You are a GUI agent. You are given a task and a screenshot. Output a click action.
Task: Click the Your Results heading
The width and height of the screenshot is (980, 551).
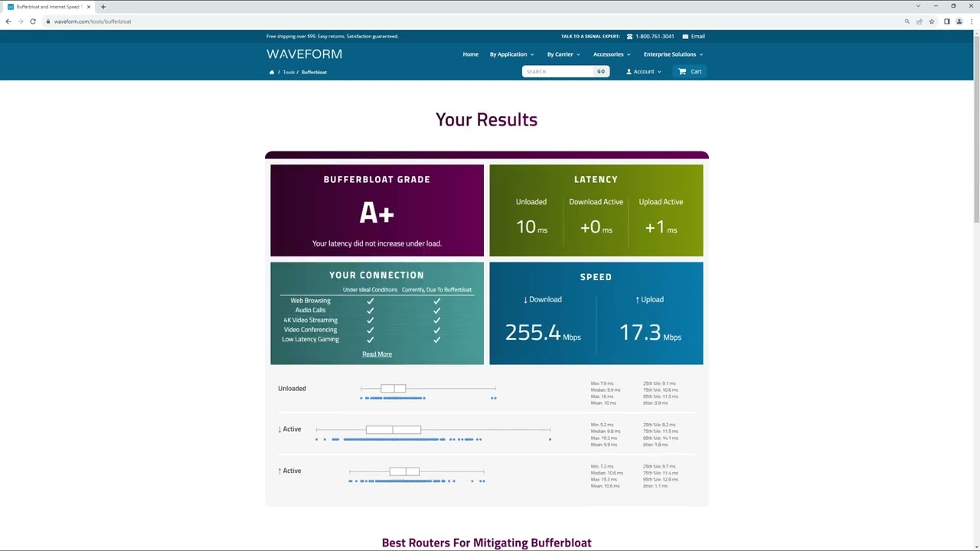click(486, 119)
